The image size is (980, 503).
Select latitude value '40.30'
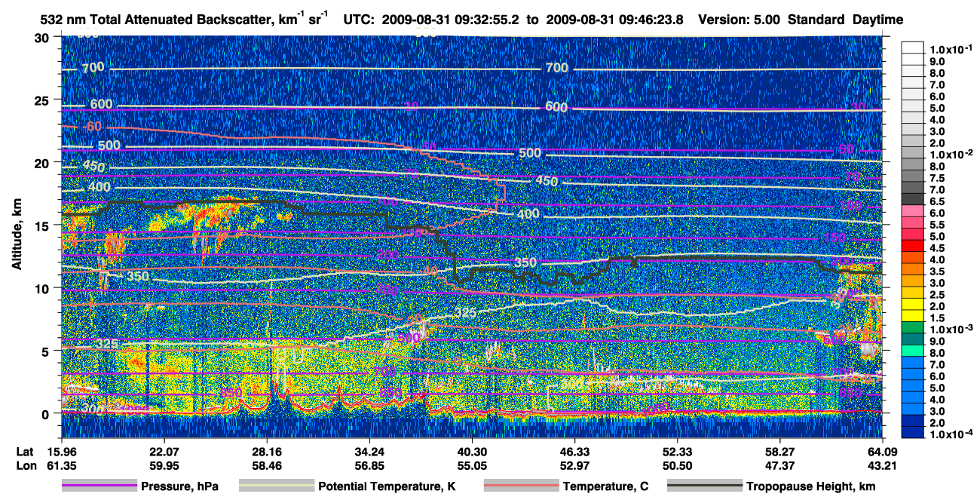point(472,451)
